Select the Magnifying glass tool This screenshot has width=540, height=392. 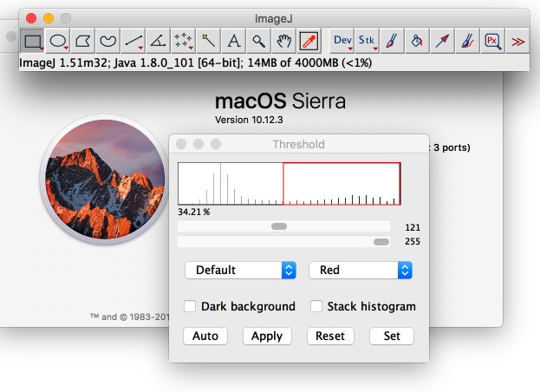(258, 41)
